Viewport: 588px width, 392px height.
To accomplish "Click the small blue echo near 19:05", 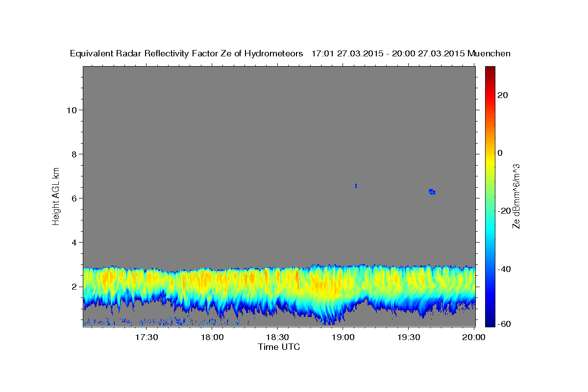I will click(x=356, y=186).
